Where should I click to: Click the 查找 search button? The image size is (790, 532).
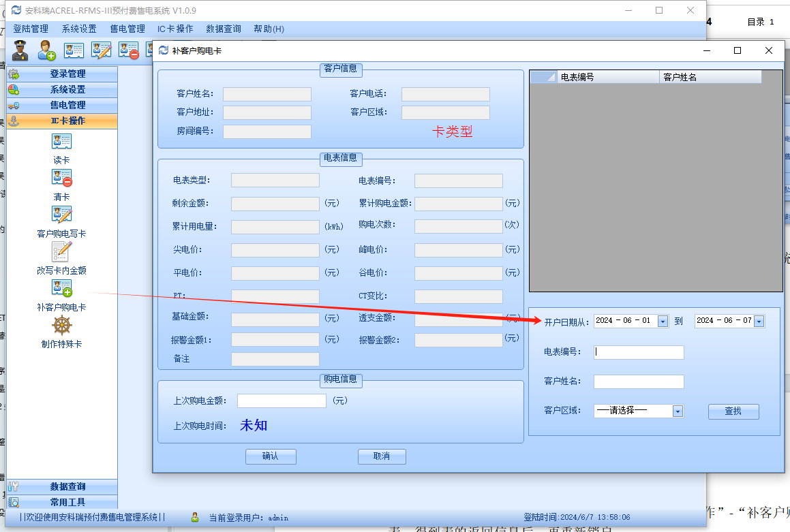click(733, 411)
